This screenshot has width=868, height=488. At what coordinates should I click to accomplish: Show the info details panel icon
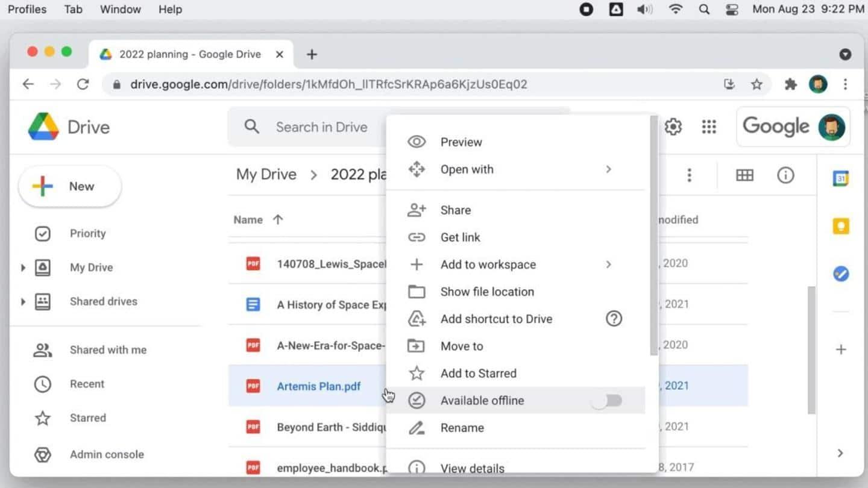coord(785,175)
